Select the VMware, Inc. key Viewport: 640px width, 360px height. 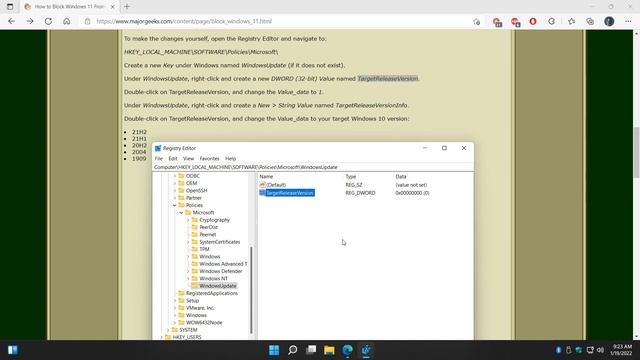point(200,308)
